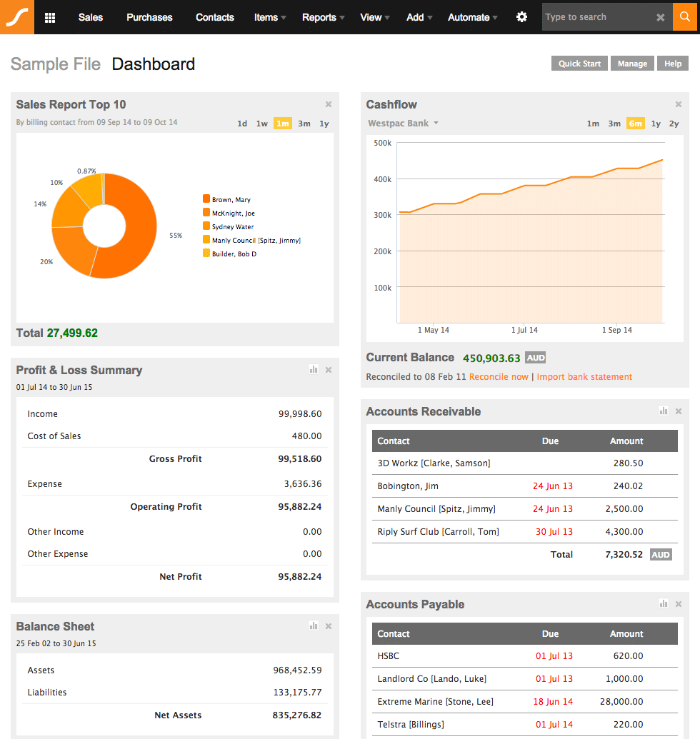The image size is (700, 739).
Task: Open the Reports dropdown menu
Action: [324, 17]
